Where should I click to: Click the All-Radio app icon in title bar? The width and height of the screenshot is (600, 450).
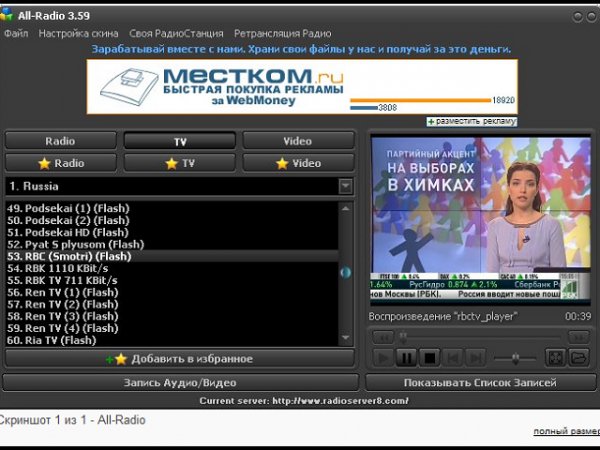(6, 15)
